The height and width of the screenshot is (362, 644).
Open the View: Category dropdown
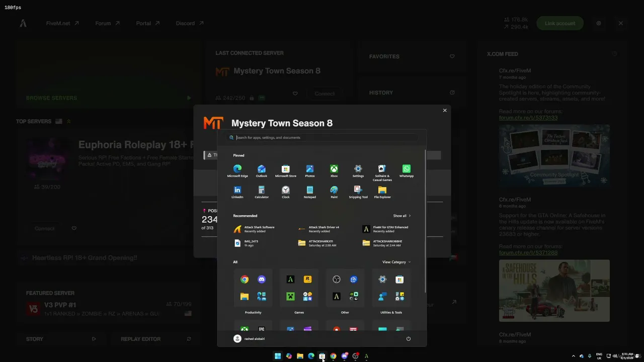pos(396,262)
